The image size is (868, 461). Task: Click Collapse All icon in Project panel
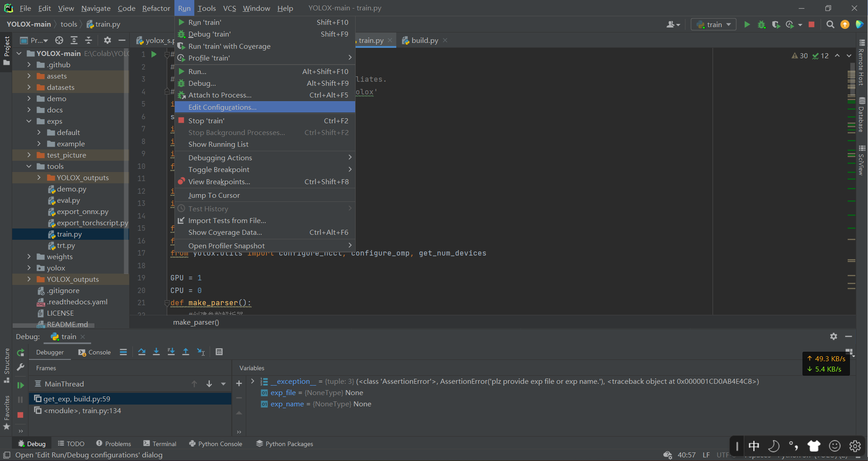click(89, 40)
